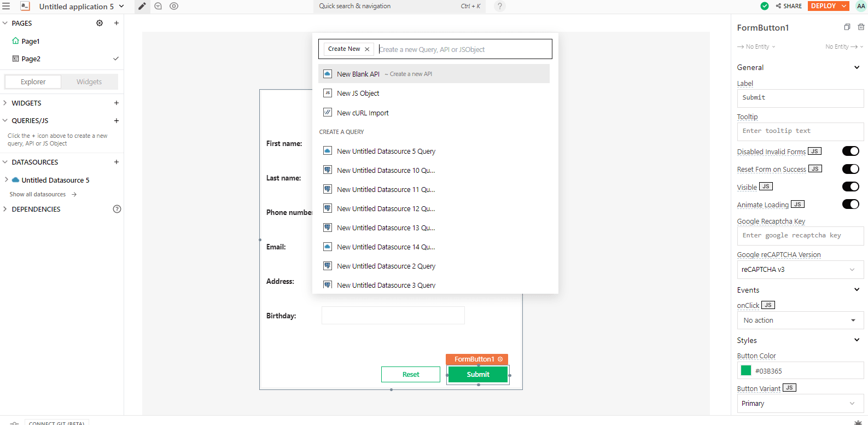This screenshot has height=425, width=868.
Task: Add new datasource with plus icon
Action: (116, 162)
